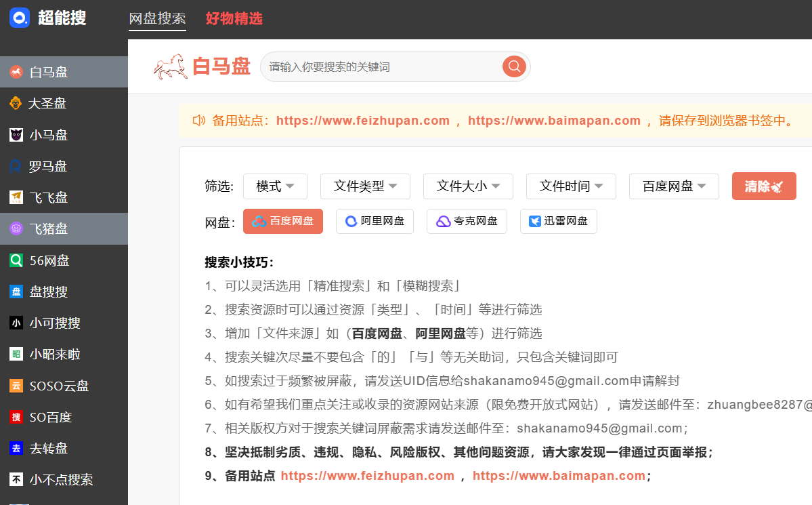
Task: Click tip 1 about 精准搜索 and 模糊搜索
Action: [x=333, y=285]
